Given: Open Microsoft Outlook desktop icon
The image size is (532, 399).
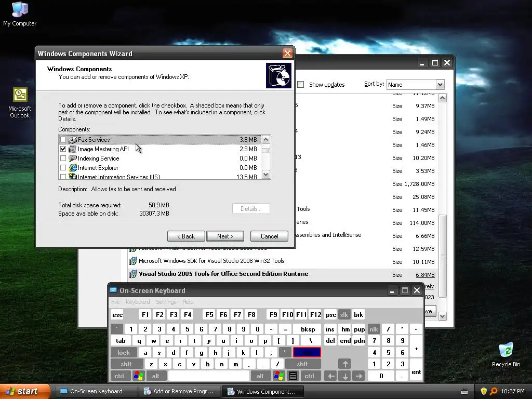Looking at the screenshot, I should pos(20,103).
